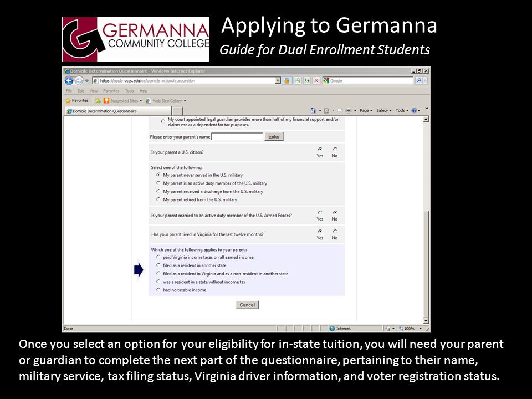
Task: Expand the Print options dropdown arrow
Action: [355, 111]
